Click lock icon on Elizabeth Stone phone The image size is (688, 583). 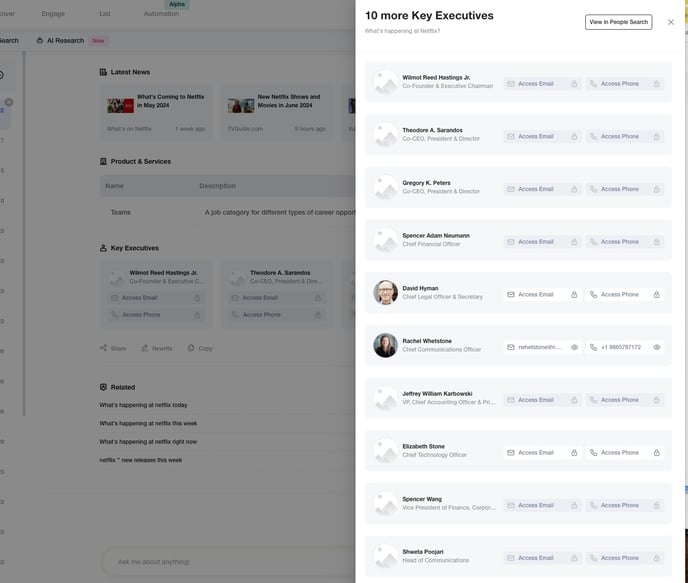pyautogui.click(x=656, y=453)
